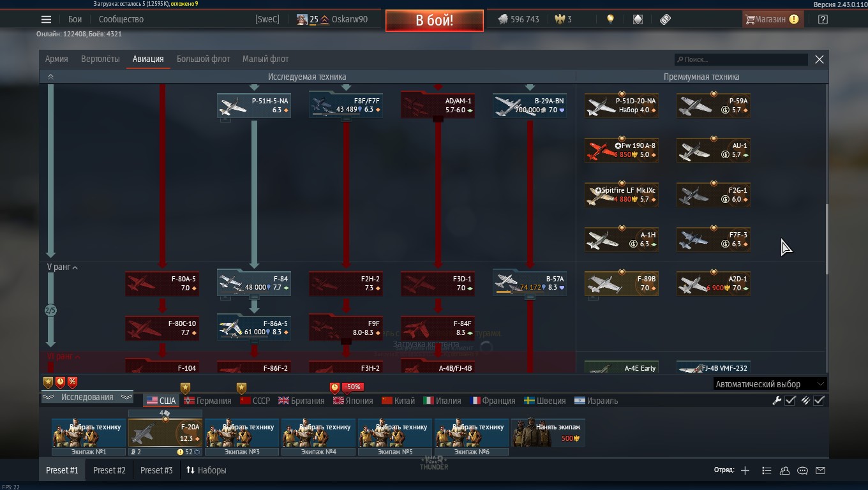Open the Наборы presets menu
This screenshot has height=490, width=868.
pyautogui.click(x=206, y=470)
